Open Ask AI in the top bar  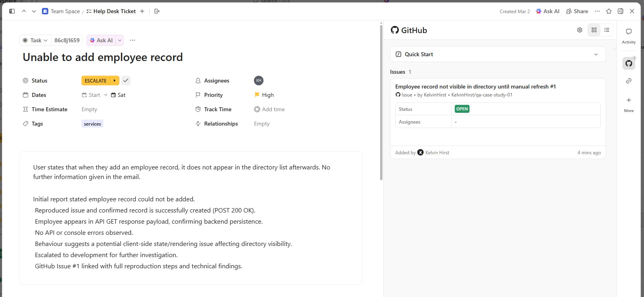547,11
